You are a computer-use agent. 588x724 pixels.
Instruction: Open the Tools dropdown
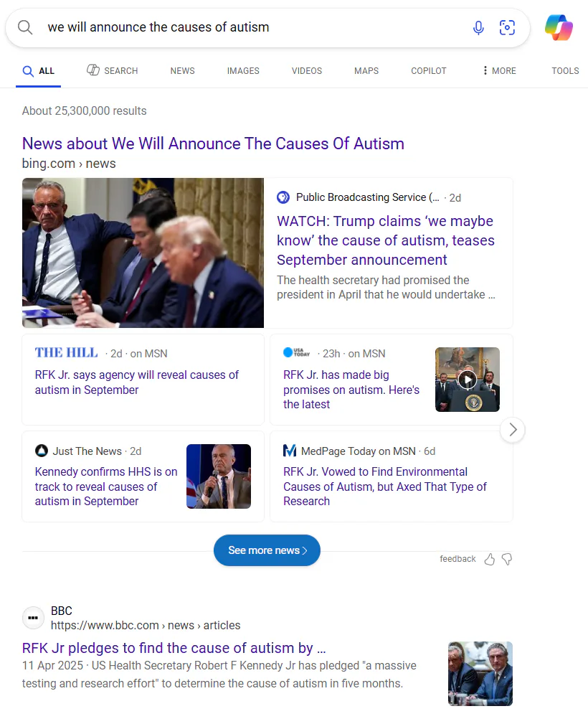565,70
